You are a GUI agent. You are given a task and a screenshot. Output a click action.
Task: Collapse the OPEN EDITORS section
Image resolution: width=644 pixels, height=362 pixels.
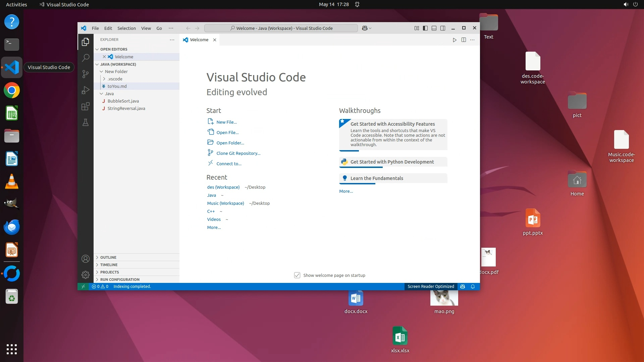(113, 49)
